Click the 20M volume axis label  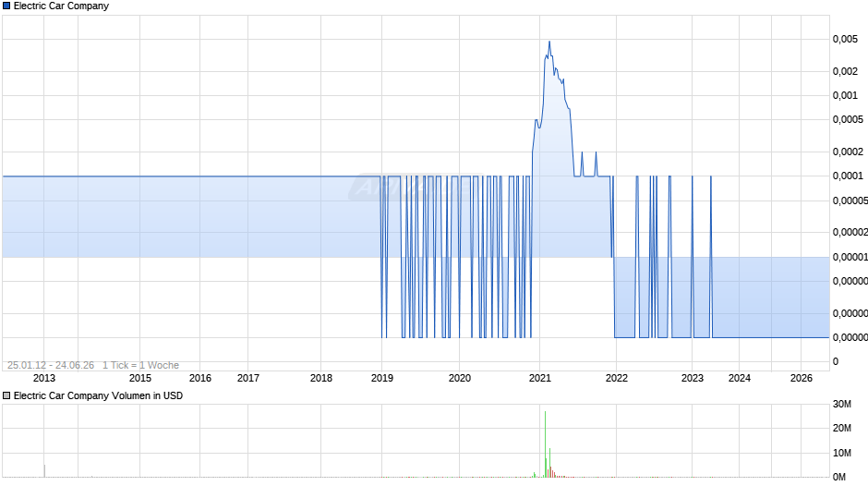click(x=842, y=428)
